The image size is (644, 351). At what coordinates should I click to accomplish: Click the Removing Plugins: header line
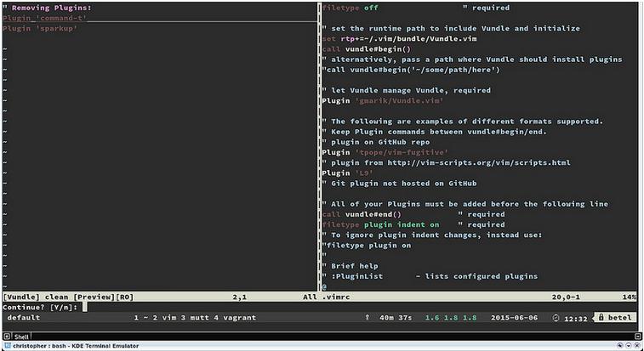[x=47, y=8]
